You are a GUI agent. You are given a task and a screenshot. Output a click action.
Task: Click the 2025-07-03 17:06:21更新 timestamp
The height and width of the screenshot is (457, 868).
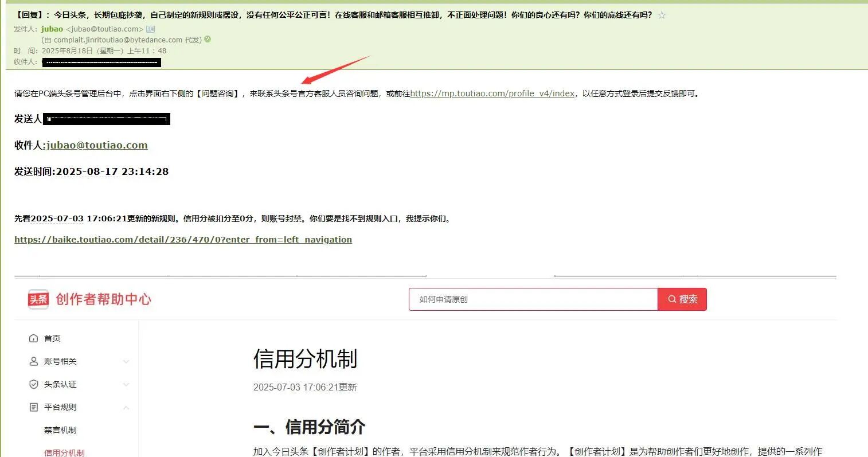(x=305, y=388)
